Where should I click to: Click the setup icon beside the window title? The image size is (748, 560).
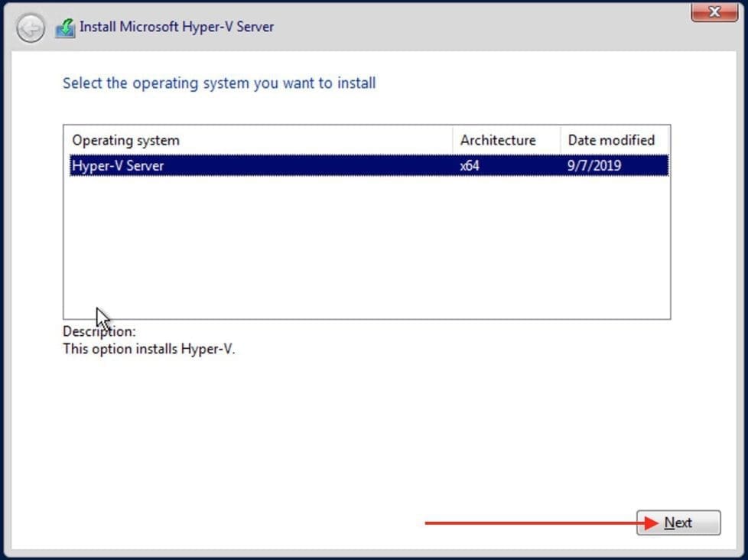click(x=65, y=28)
